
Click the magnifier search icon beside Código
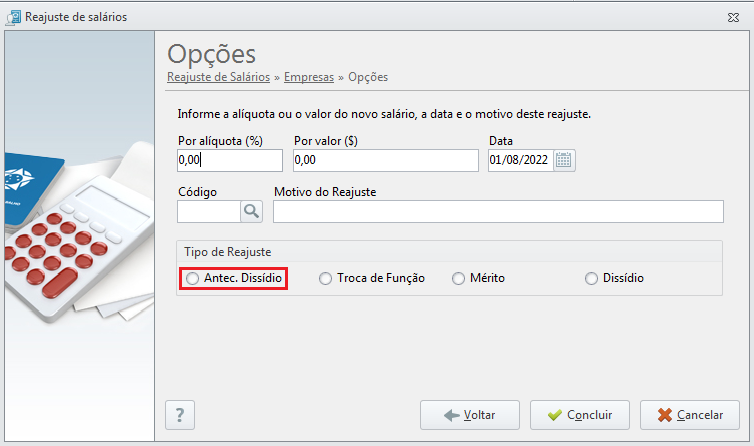click(251, 211)
